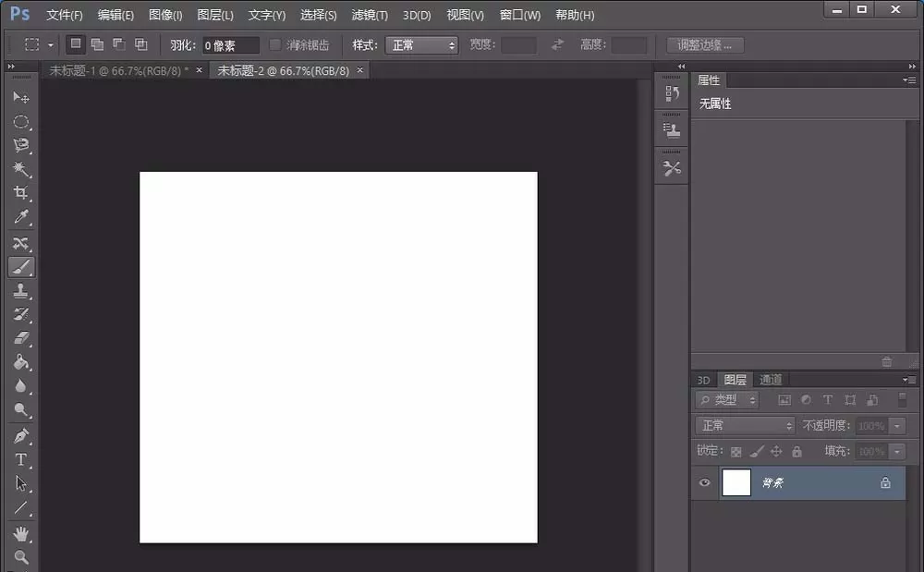Collapse the right panels double-arrow
Screen dimensions: 924x572
click(x=912, y=67)
